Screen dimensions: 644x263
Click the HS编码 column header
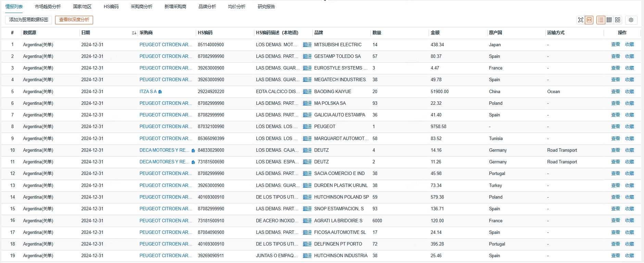205,33
